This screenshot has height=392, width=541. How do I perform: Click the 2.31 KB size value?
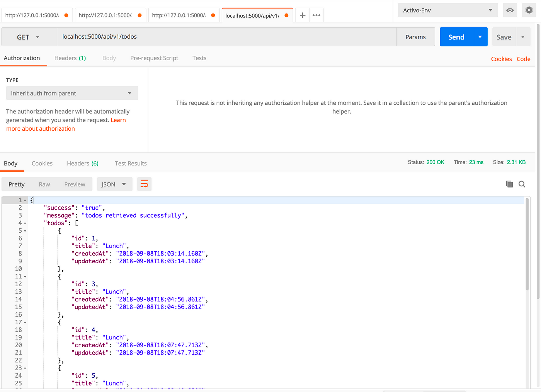[x=516, y=162]
